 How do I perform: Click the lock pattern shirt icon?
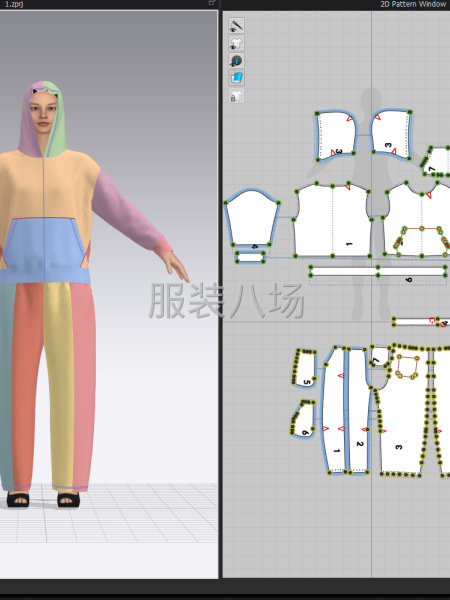237,96
